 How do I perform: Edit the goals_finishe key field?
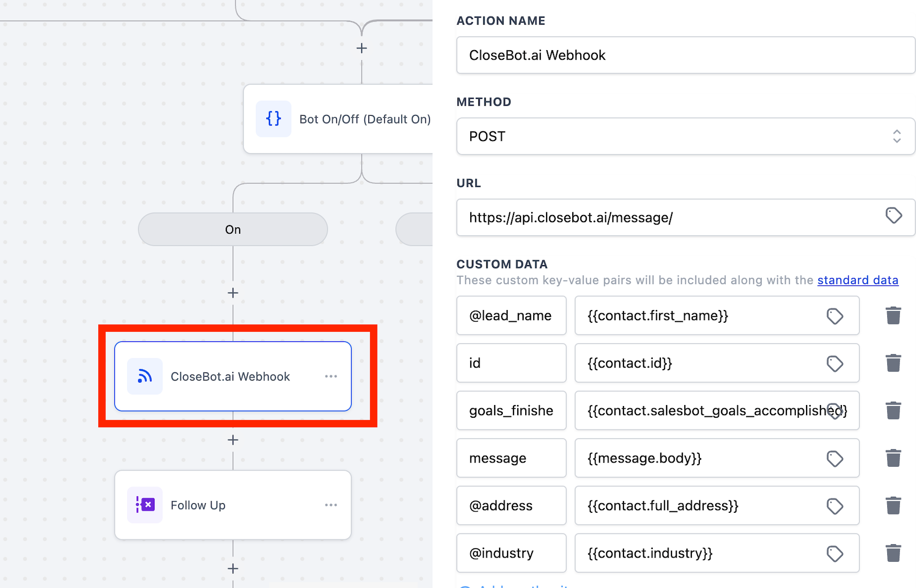(x=511, y=410)
